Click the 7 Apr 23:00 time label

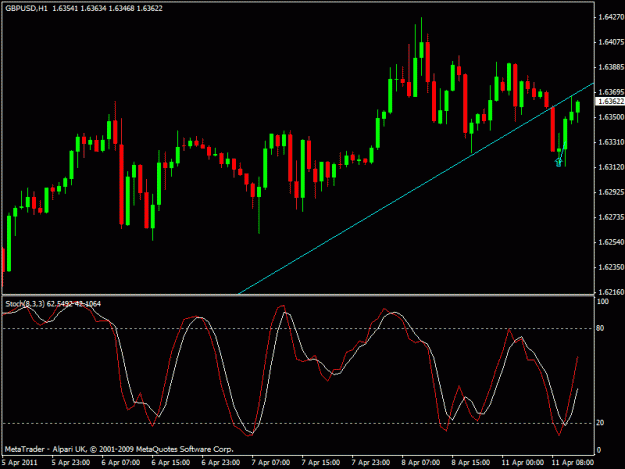(371, 463)
